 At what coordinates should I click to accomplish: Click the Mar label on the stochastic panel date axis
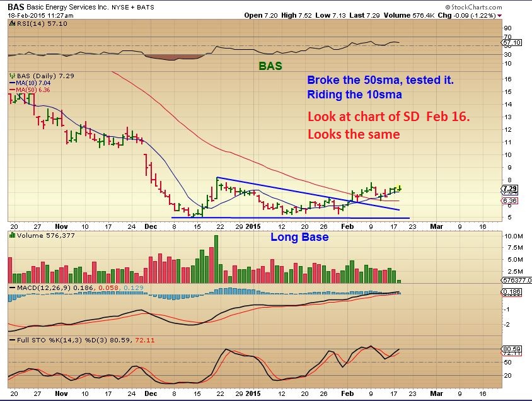coord(437,394)
